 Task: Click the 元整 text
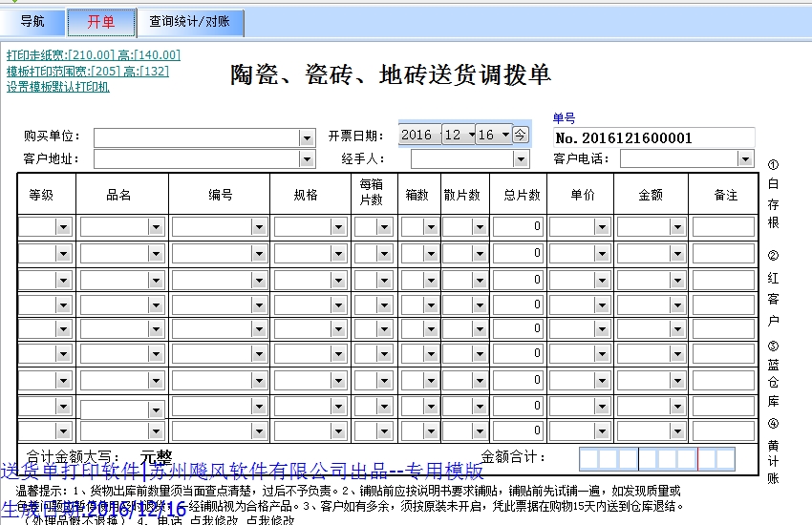pyautogui.click(x=157, y=457)
